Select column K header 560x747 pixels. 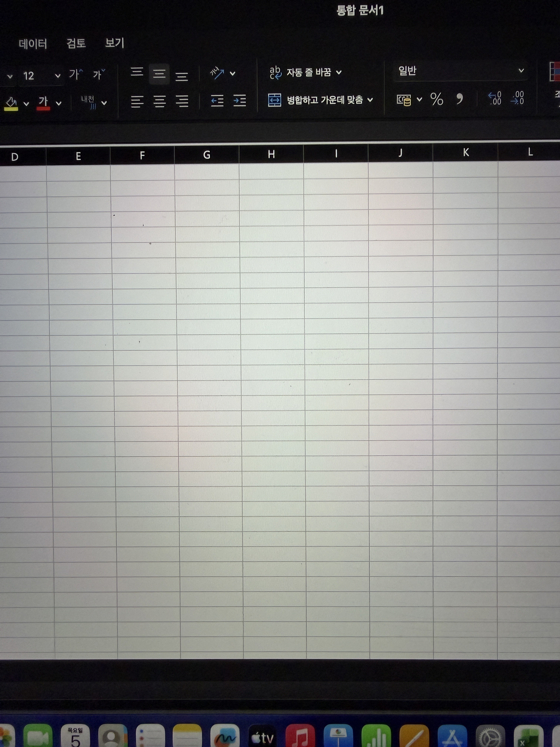tap(466, 152)
